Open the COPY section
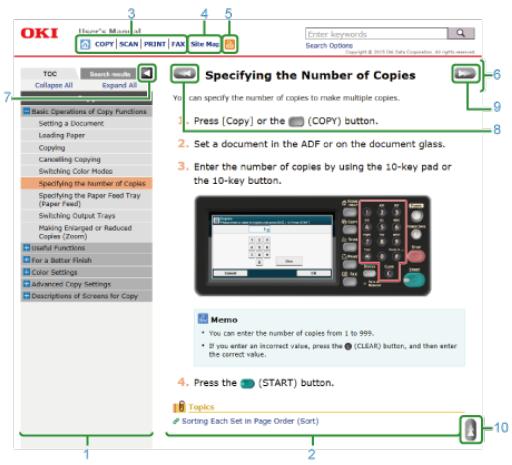Screen dimensions: 512x465 (104, 44)
